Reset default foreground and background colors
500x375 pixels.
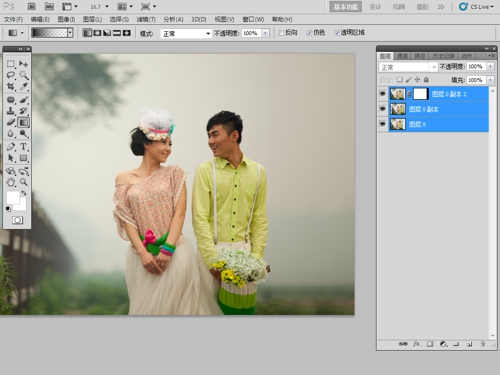click(x=8, y=209)
